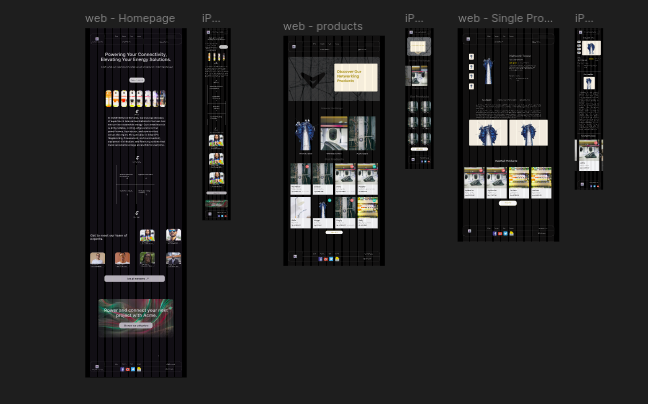Click the gradient banner in iPhone homepage frame

[x=217, y=204]
